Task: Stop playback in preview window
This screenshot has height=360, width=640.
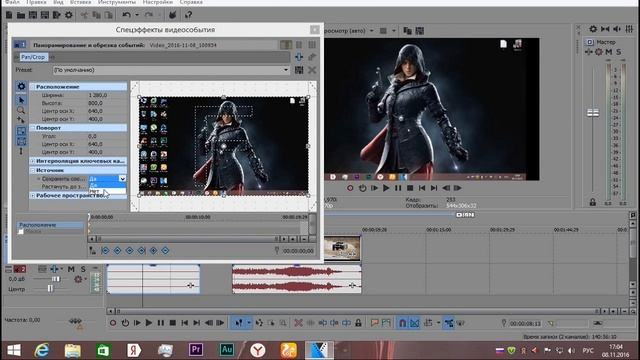Action: (x=410, y=188)
